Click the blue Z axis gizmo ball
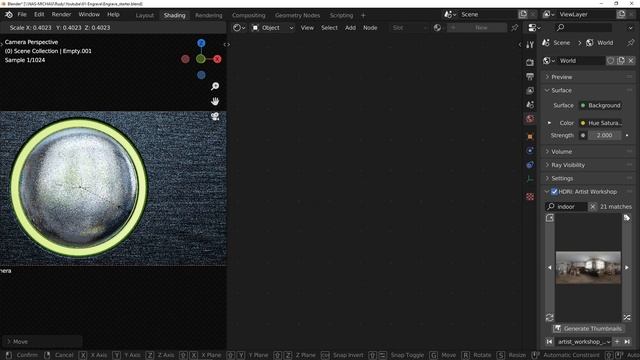640x360 pixels. pos(201,43)
